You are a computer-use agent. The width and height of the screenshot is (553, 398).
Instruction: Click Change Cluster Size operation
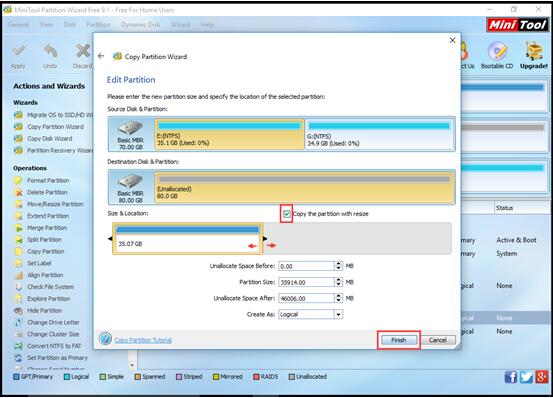point(53,334)
